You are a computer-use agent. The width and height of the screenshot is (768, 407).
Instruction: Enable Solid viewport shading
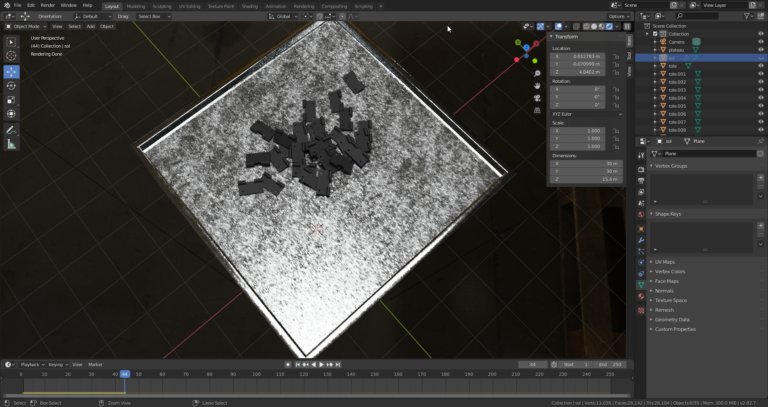click(594, 26)
